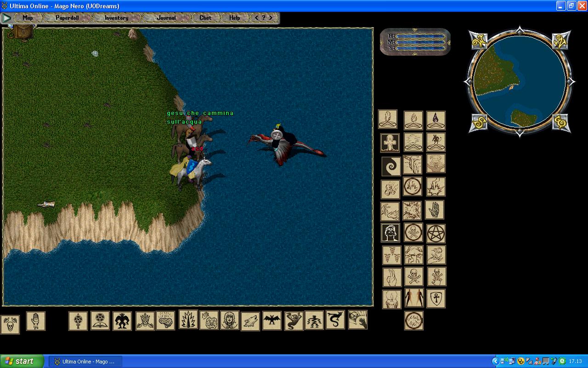Screen dimensions: 588x368
Task: Open the Inventory menu
Action: click(x=116, y=18)
